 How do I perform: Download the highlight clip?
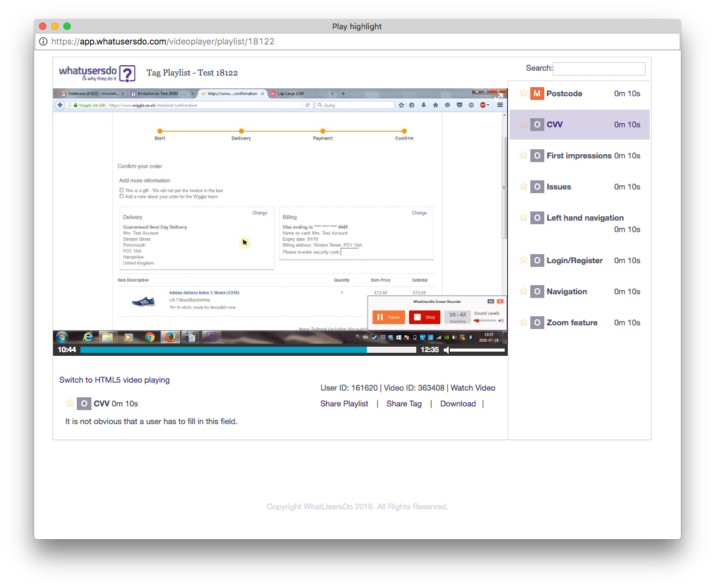[458, 403]
